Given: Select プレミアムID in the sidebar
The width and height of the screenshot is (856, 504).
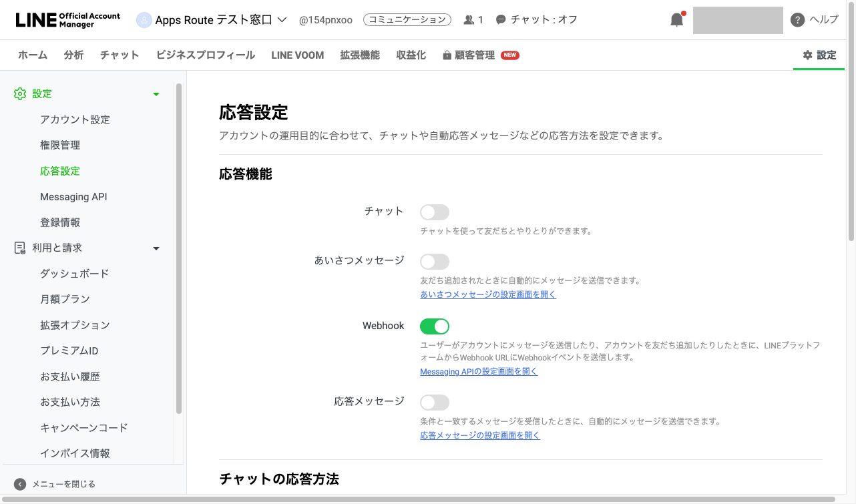Looking at the screenshot, I should tap(69, 350).
